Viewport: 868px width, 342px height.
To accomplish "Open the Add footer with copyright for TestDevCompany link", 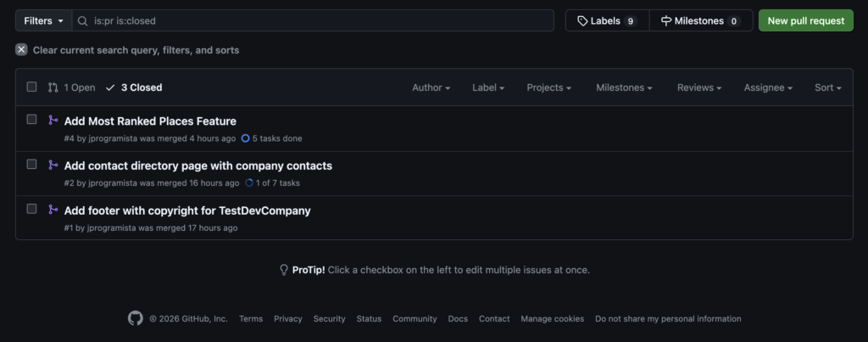I will (187, 210).
